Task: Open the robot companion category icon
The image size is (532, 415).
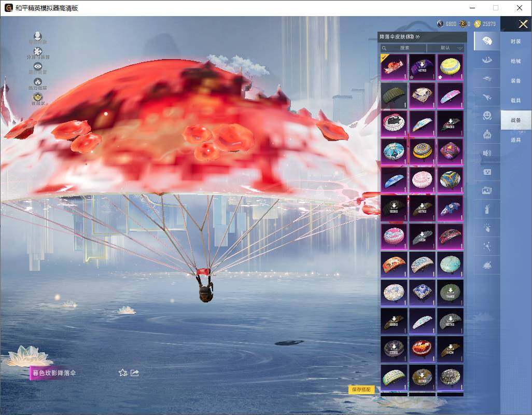Action: 487,135
